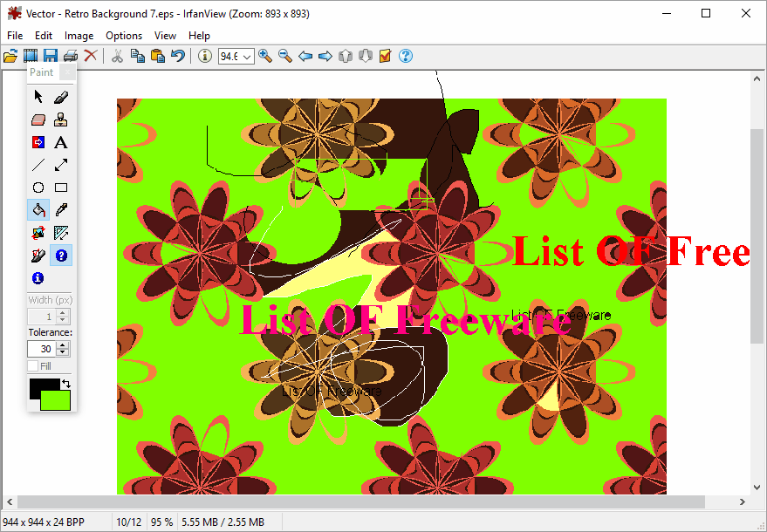767x532 pixels.
Task: Swap foreground and background colors
Action: [66, 385]
